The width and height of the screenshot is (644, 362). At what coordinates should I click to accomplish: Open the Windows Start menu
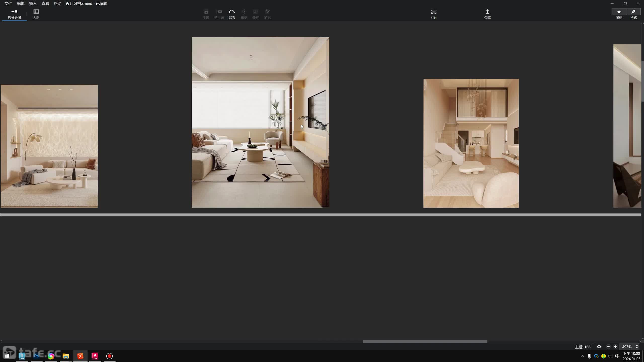(7, 356)
